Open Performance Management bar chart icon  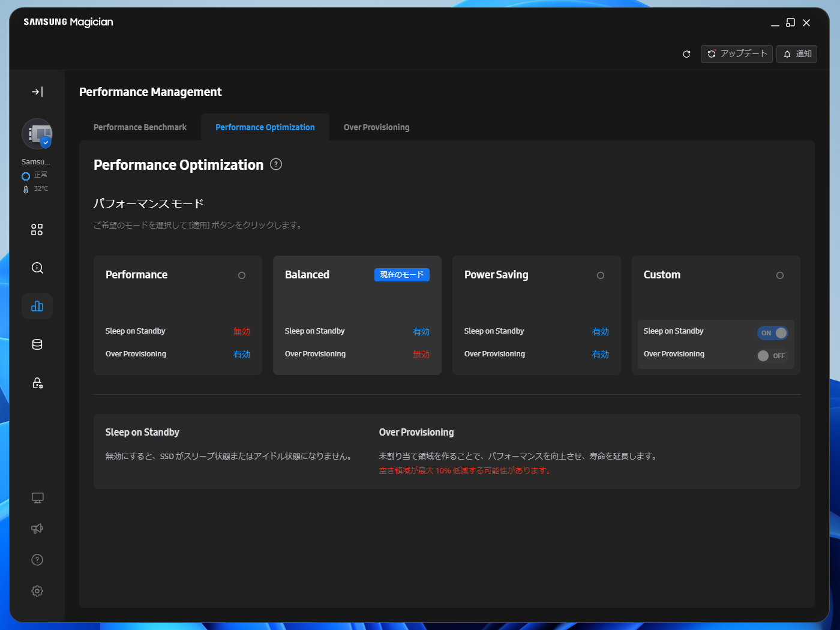37,306
